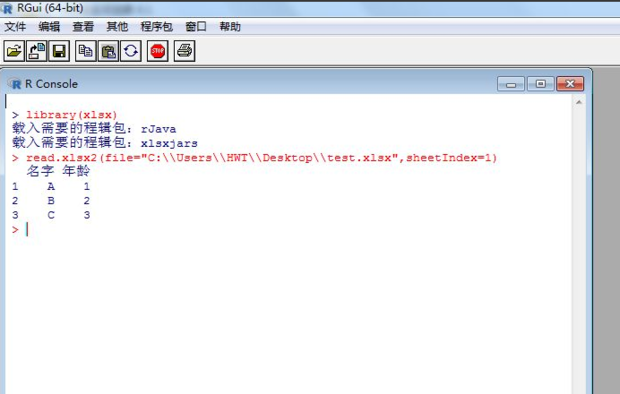Click the Load workspace toolbar icon

pyautogui.click(x=36, y=51)
